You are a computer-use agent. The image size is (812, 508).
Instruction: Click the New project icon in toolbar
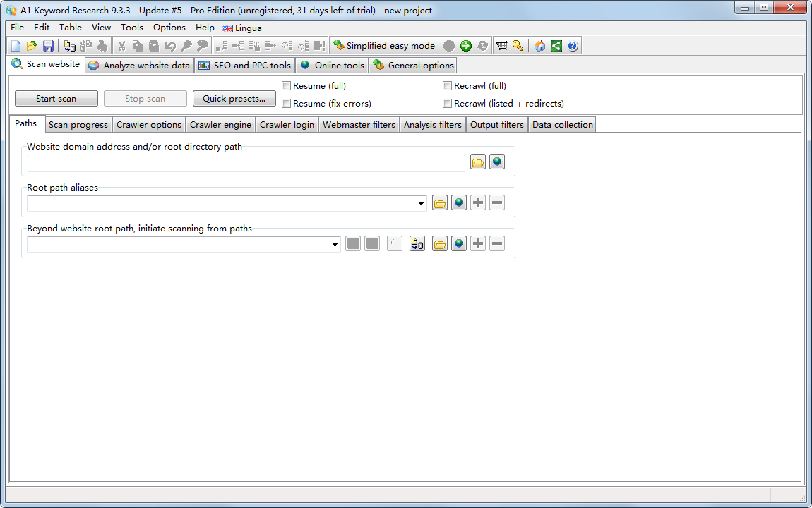tap(16, 46)
